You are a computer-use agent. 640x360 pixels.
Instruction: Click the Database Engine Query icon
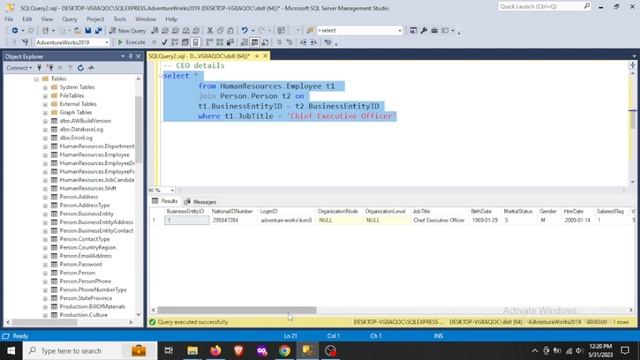155,31
